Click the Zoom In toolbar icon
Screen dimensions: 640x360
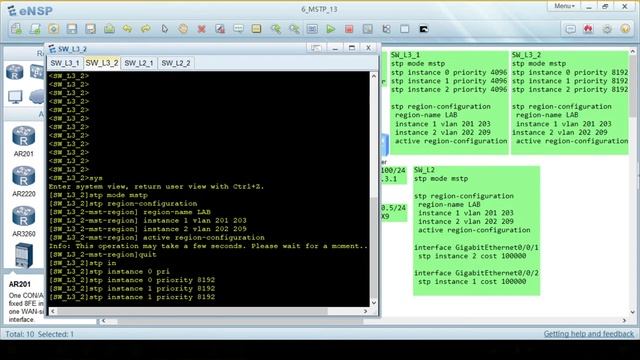276,29
